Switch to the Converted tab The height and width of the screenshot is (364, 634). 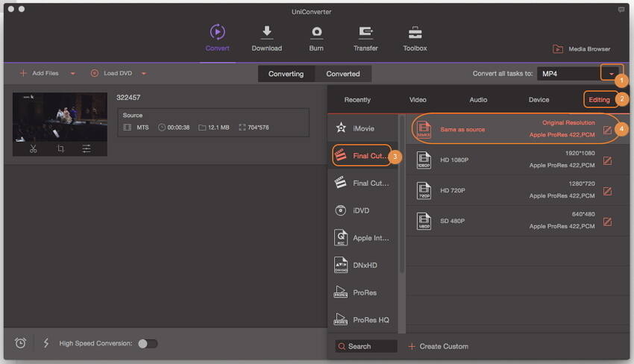[x=343, y=74]
